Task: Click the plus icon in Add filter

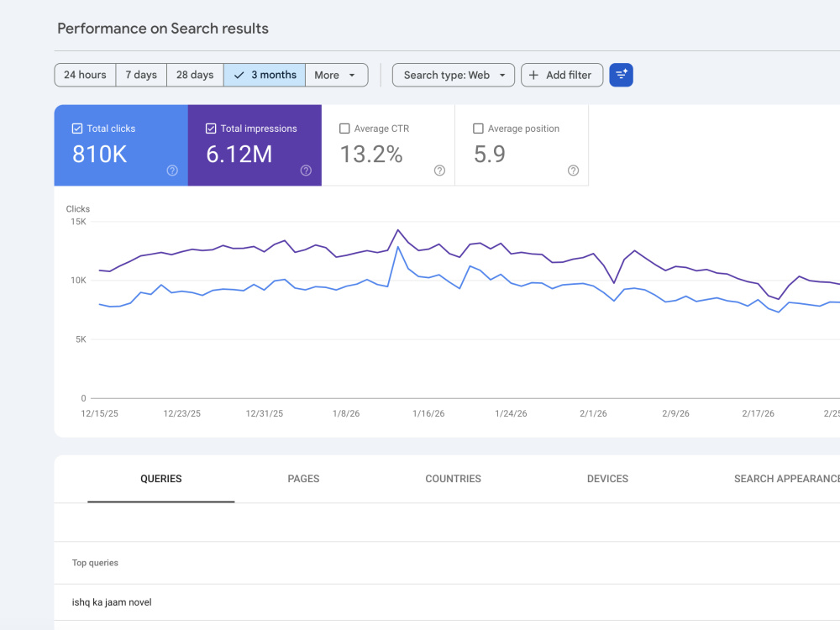Action: 533,75
